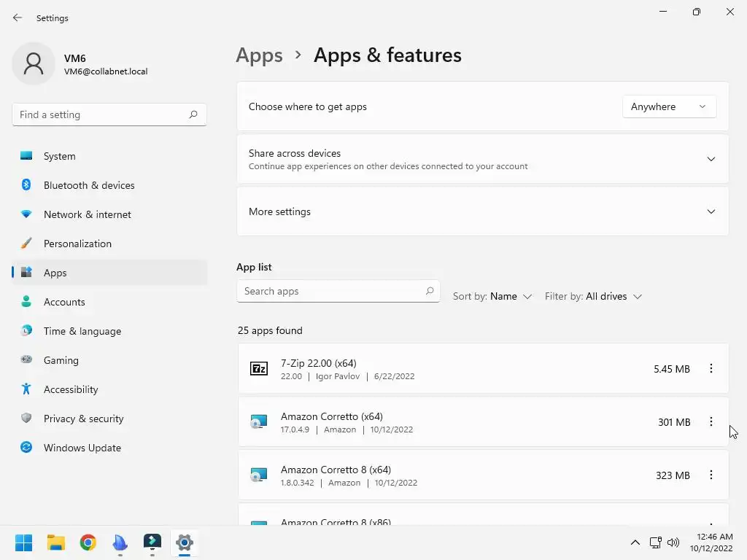Viewport: 747px width, 560px height.
Task: Open options menu for Amazon Corretto 8 (x64)
Action: pyautogui.click(x=711, y=475)
